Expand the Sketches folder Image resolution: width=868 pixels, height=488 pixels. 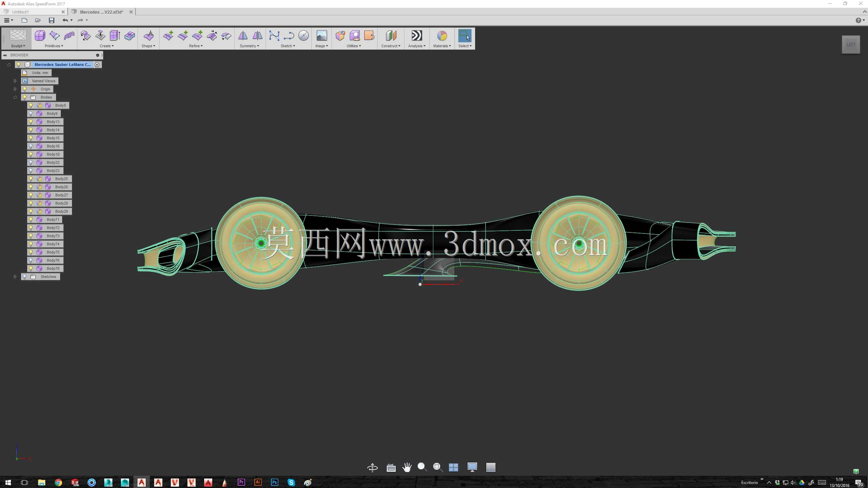click(x=15, y=277)
